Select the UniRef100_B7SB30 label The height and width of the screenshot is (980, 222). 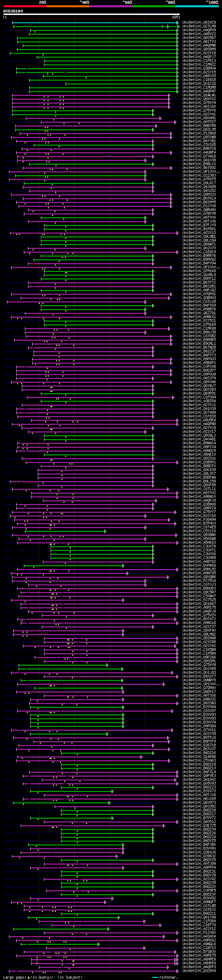pyautogui.click(x=199, y=951)
